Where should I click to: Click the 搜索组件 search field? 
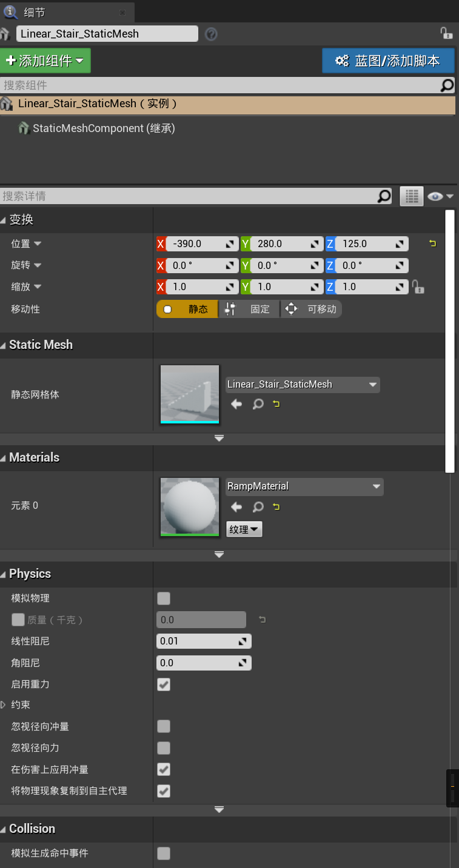coord(219,85)
